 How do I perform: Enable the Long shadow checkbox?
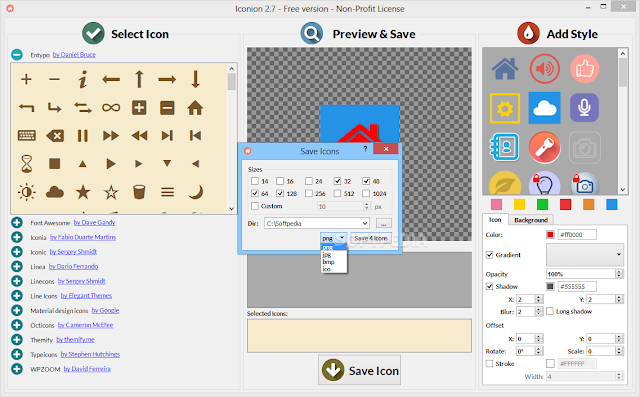pos(550,311)
